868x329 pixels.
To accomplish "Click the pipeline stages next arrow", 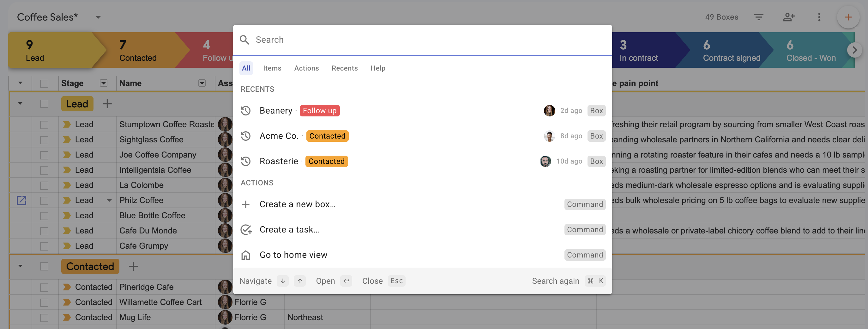I will pos(854,50).
